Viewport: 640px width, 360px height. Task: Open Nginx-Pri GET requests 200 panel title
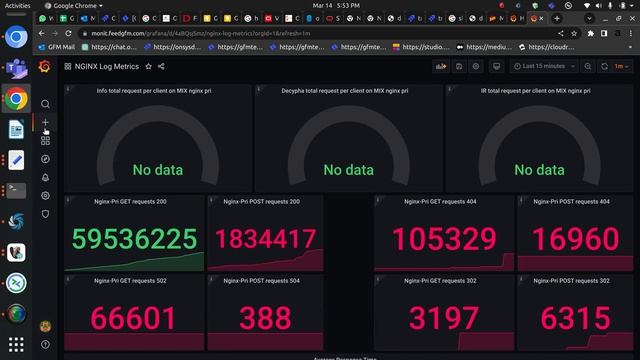click(x=130, y=201)
